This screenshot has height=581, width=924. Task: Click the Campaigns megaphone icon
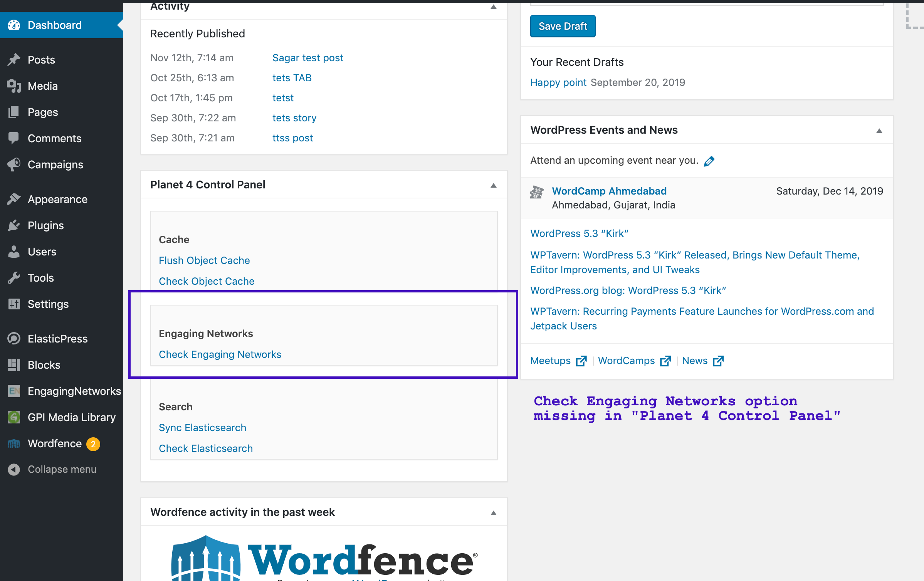(x=14, y=165)
